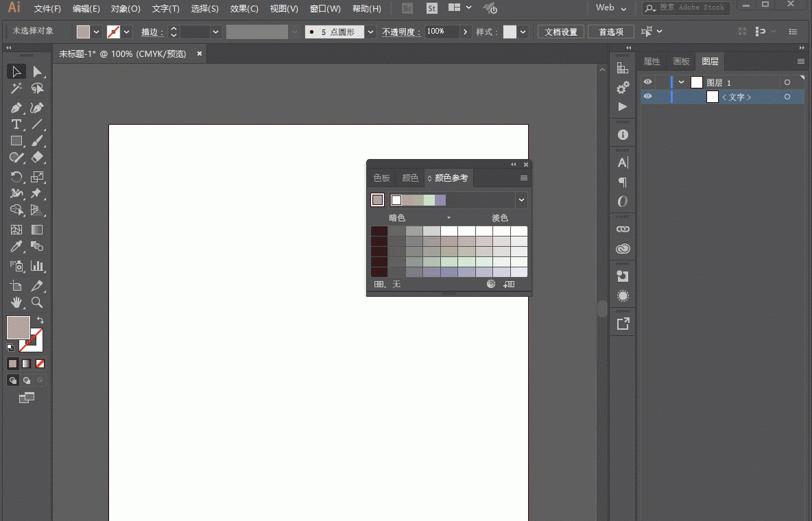The width and height of the screenshot is (812, 521).
Task: Click the large fill color swatch in toolbar
Action: click(18, 328)
